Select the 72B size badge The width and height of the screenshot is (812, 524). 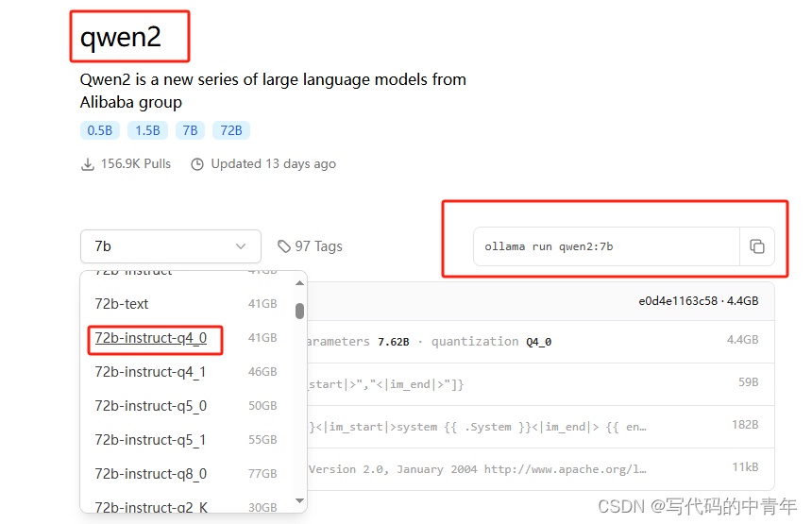point(231,130)
